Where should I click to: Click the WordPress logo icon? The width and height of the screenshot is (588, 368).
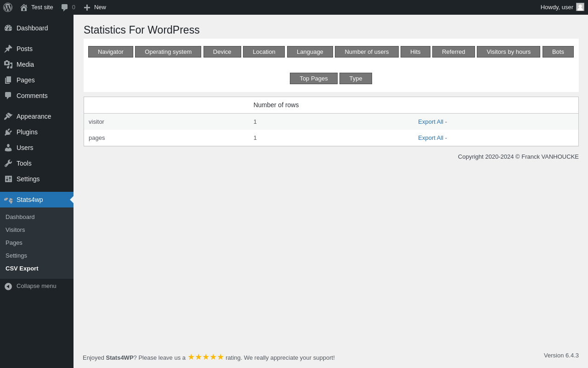pos(8,7)
